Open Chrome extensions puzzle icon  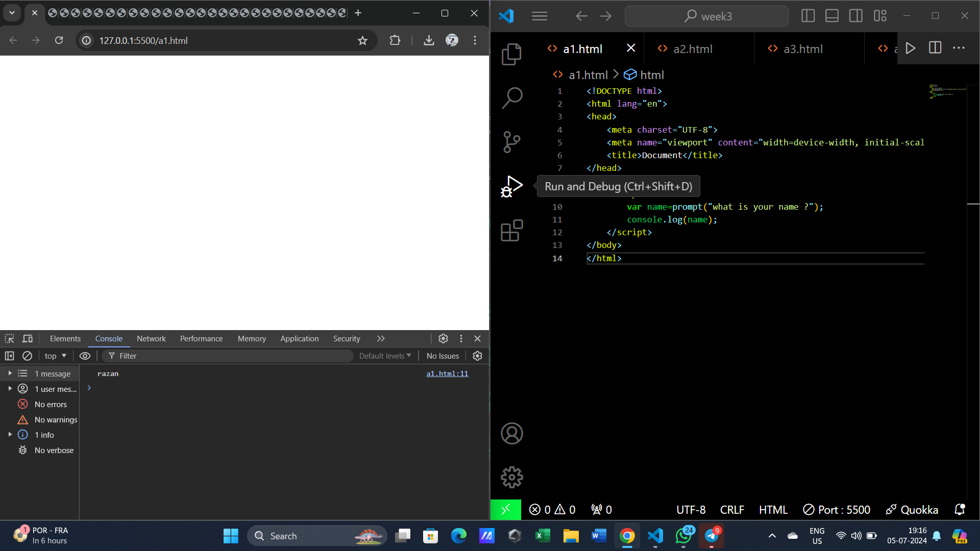pyautogui.click(x=395, y=40)
